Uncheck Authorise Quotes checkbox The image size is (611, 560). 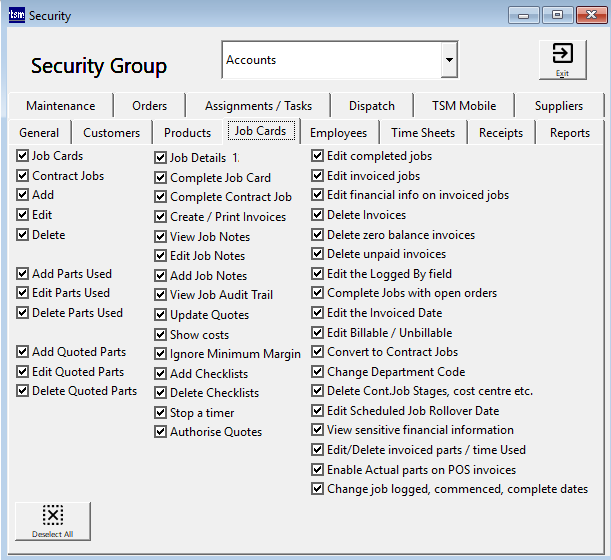(161, 432)
